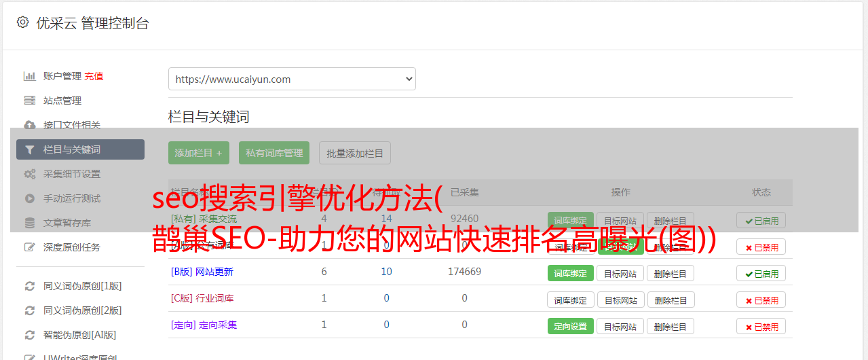Click the gear icon beside 优采云 管理控制台
This screenshot has height=360, width=868.
click(22, 22)
